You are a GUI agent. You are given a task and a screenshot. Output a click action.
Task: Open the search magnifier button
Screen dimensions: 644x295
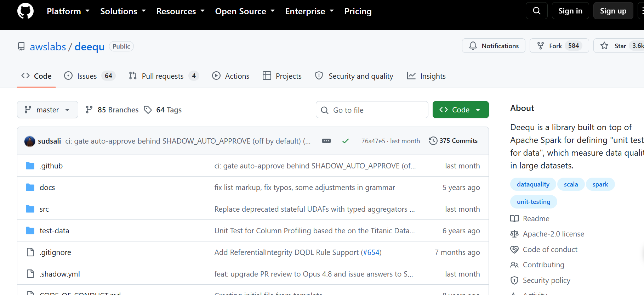537,11
